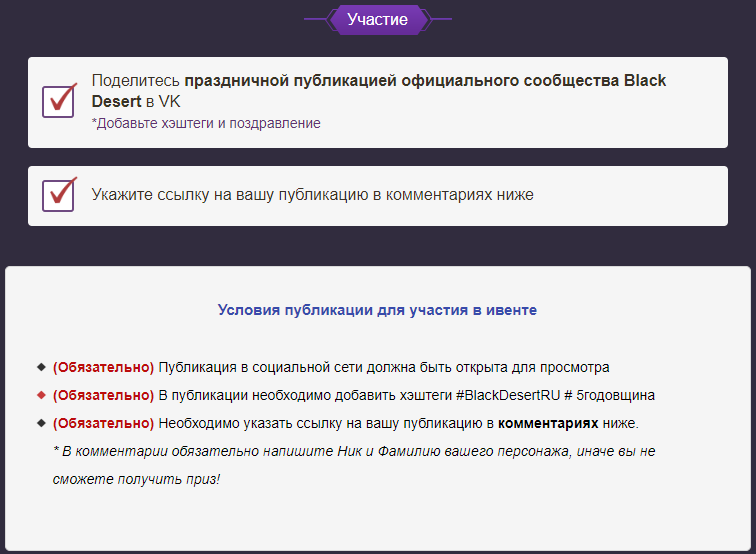Click the hashtag '# 5годовщина' text

tap(609, 395)
